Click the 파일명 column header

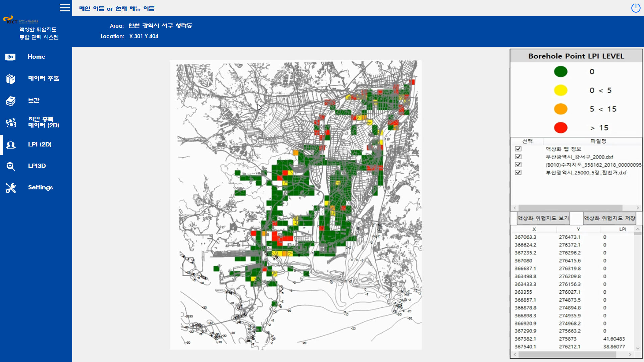598,141
